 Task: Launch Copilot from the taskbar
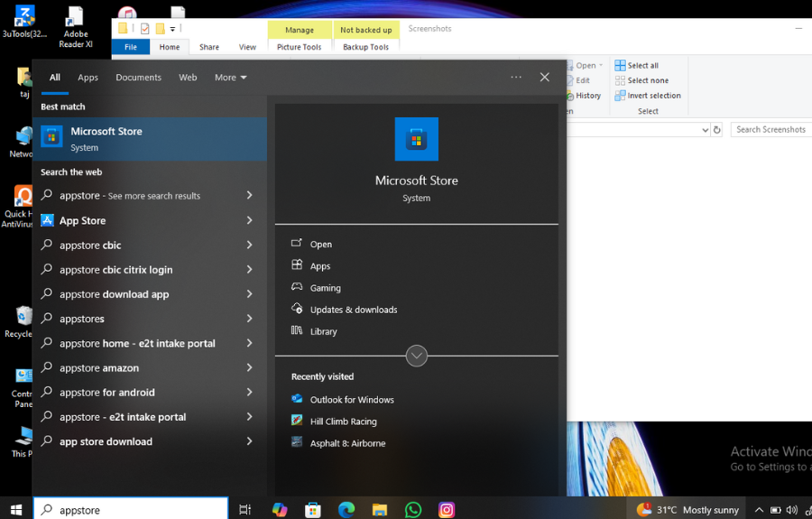(x=280, y=510)
